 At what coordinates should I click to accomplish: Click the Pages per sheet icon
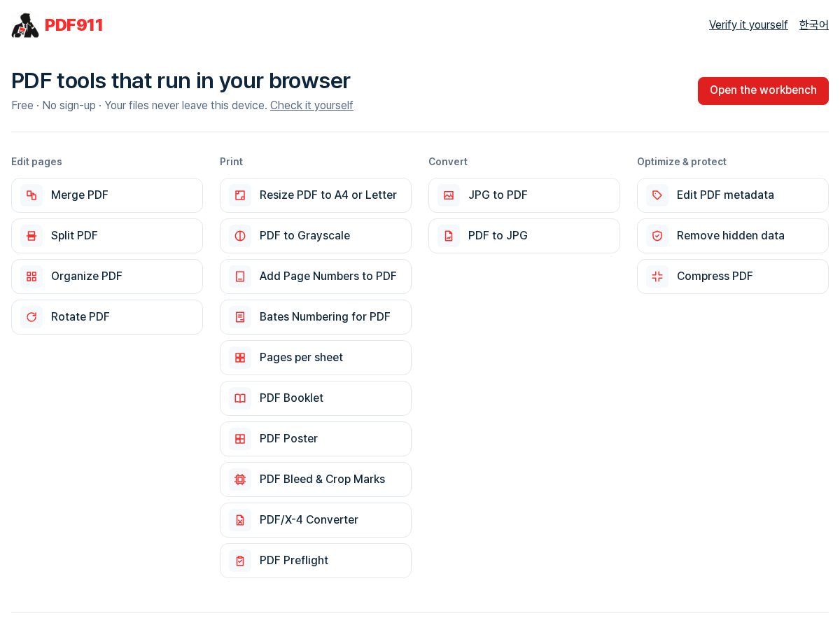click(240, 358)
